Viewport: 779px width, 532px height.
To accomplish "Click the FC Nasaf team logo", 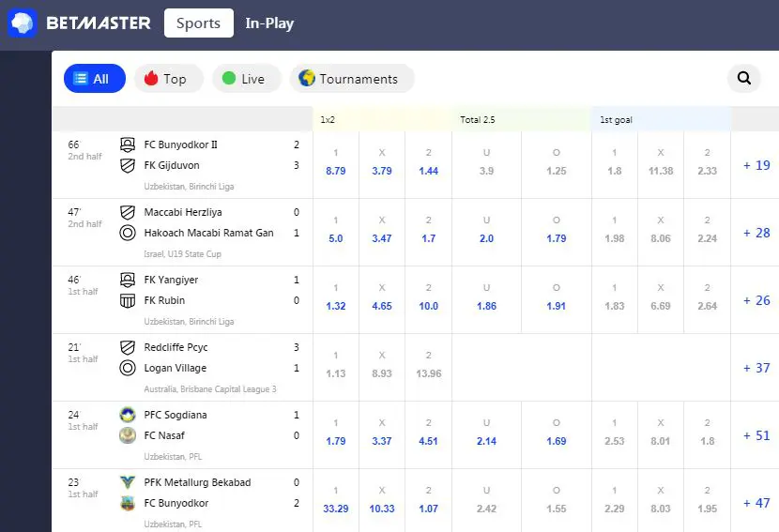I will 128,435.
